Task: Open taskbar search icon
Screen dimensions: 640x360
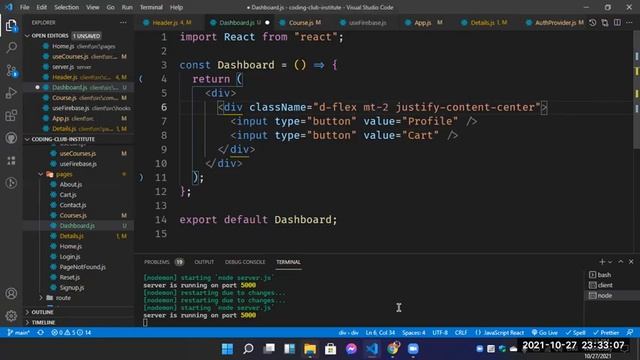Action: 248,349
